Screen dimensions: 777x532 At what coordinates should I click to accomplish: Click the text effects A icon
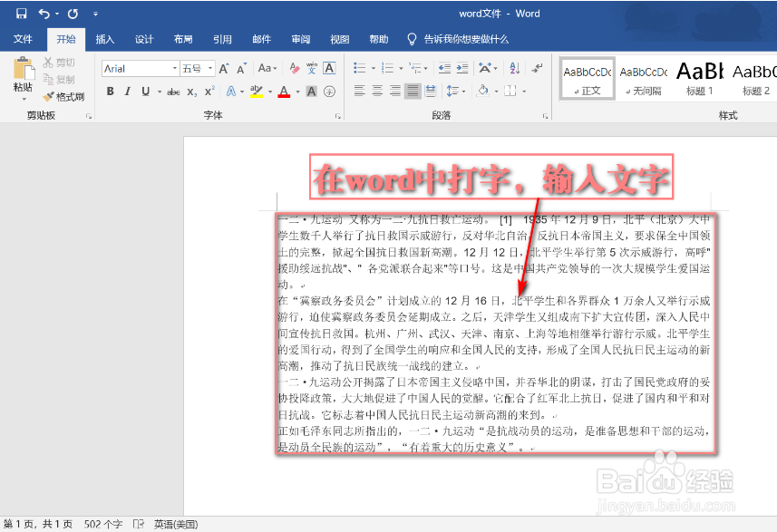point(231,92)
